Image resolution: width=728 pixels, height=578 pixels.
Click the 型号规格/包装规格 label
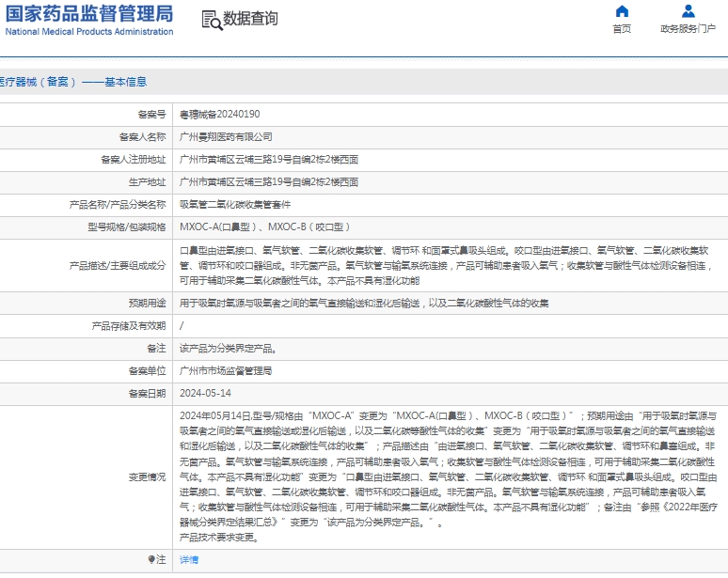tap(127, 227)
